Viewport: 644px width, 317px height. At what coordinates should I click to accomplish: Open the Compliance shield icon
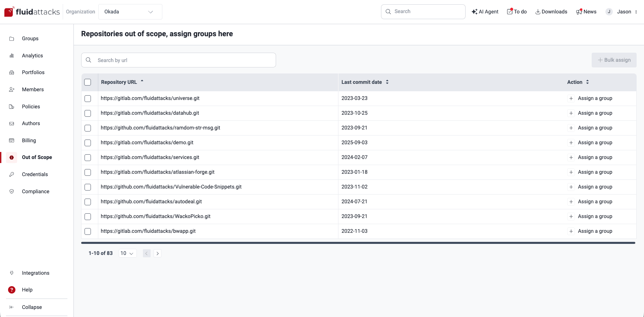tap(12, 191)
